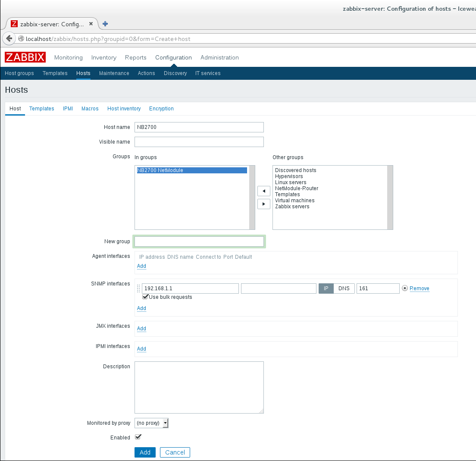The width and height of the screenshot is (476, 461).
Task: Click Add under IPMI interfaces
Action: click(141, 348)
